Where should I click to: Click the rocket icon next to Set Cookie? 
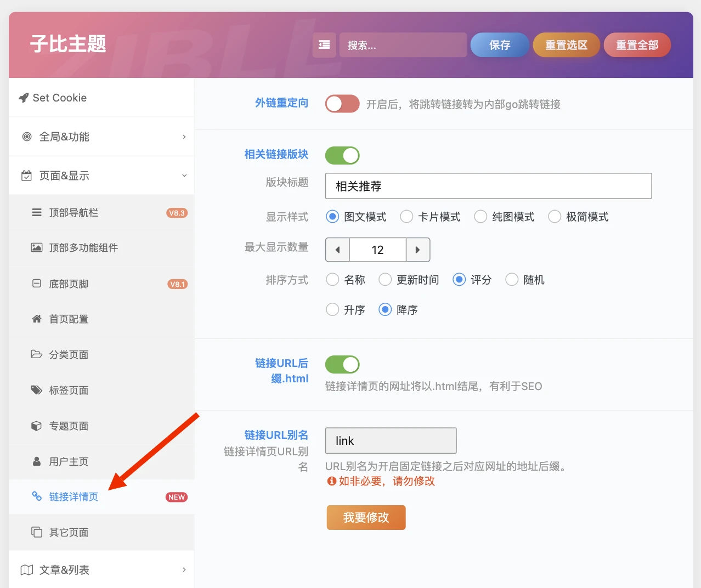[24, 98]
